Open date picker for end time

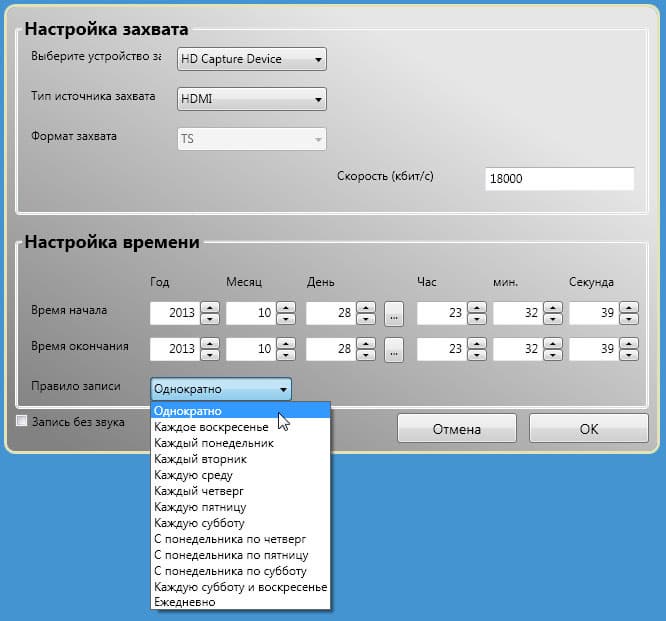click(x=394, y=350)
